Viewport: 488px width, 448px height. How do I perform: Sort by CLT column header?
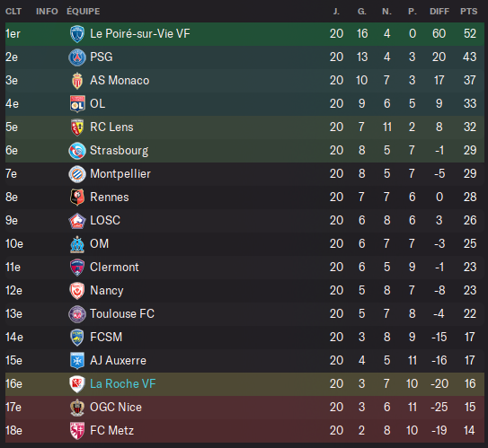(13, 12)
